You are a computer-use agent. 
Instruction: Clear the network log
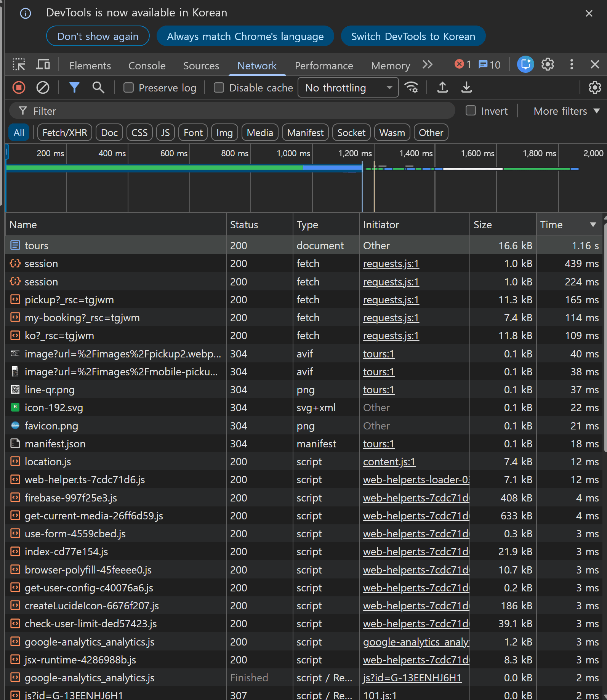tap(43, 88)
